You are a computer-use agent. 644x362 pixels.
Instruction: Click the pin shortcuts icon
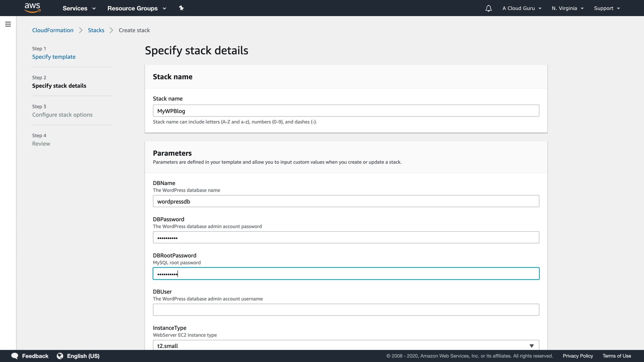coord(181,8)
